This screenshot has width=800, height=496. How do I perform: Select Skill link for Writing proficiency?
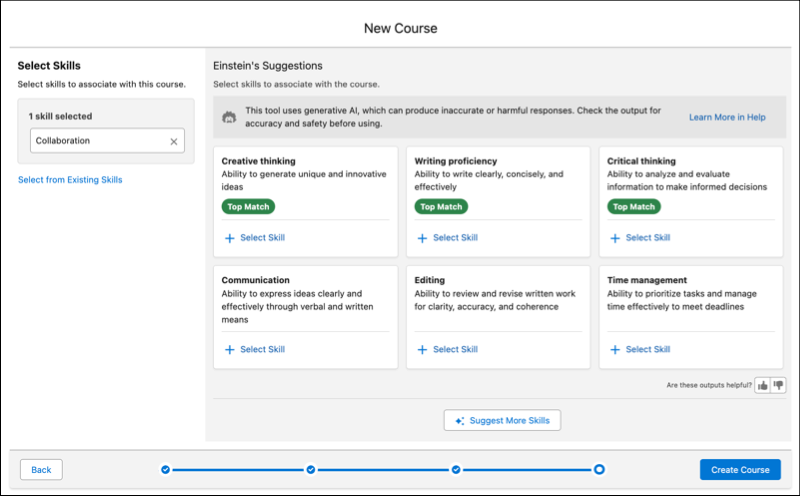(x=455, y=237)
